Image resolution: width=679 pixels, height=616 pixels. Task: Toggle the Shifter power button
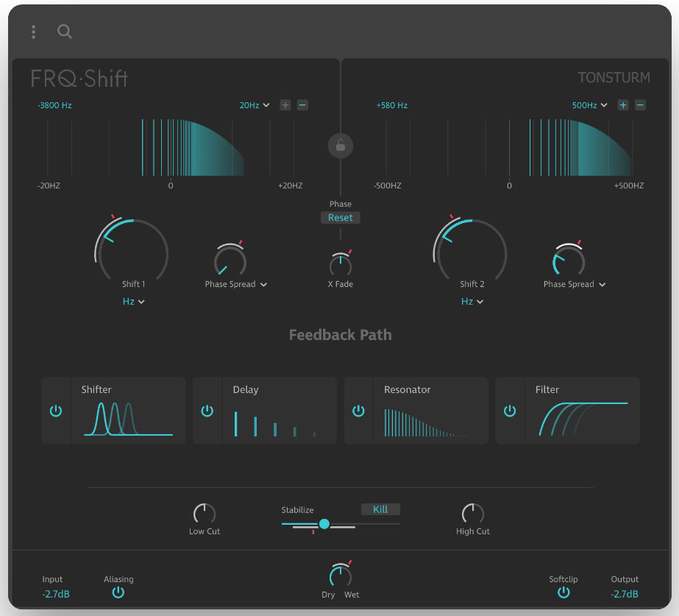point(56,411)
